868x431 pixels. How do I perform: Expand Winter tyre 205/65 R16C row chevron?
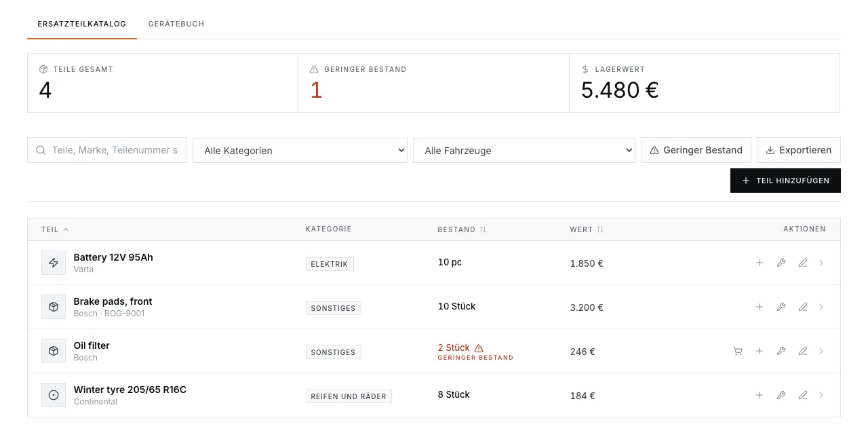point(821,395)
